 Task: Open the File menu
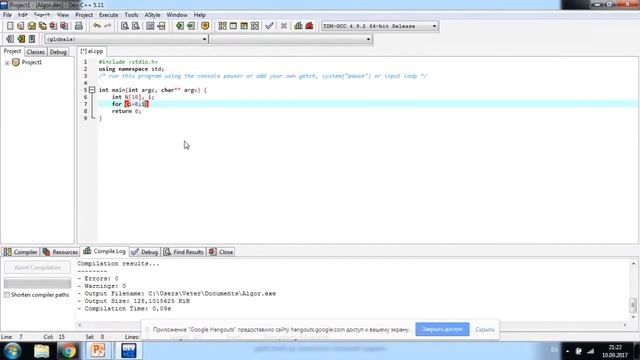[7, 15]
